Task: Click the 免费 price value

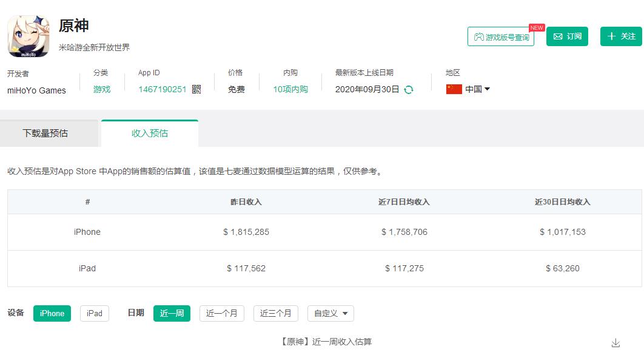Action: click(236, 89)
